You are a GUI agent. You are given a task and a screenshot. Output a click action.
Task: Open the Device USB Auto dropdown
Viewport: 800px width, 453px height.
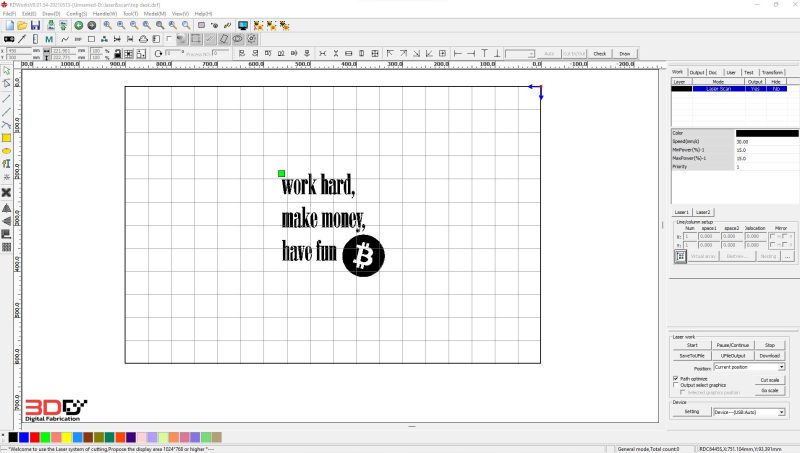point(749,412)
